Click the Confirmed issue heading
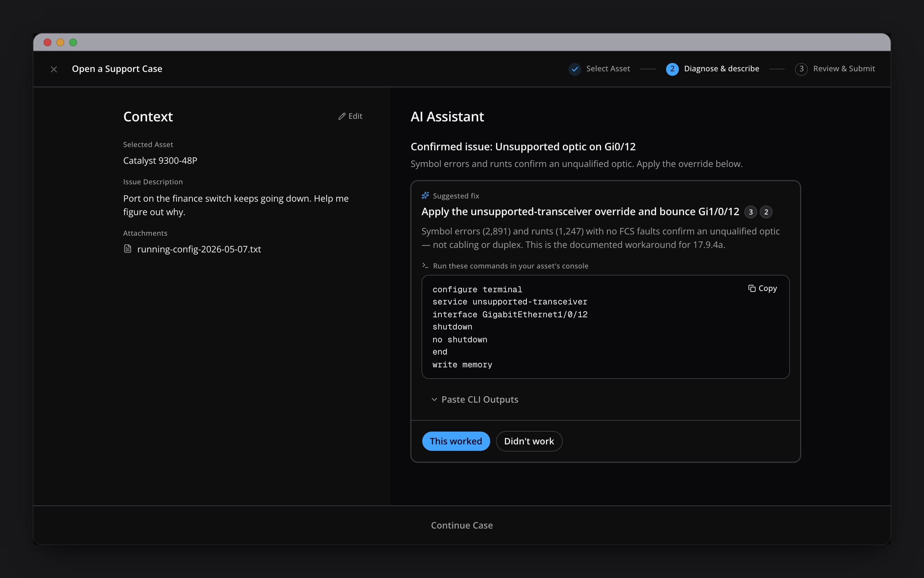The height and width of the screenshot is (578, 924). pos(523,146)
